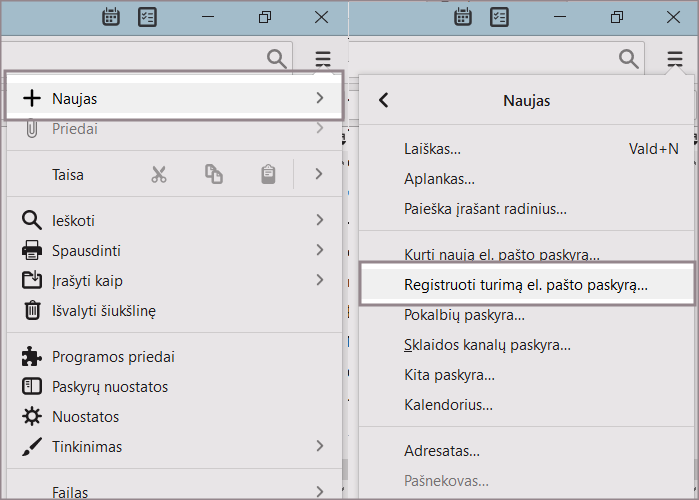Expand the Ieškoti submenu arrow

click(x=319, y=220)
